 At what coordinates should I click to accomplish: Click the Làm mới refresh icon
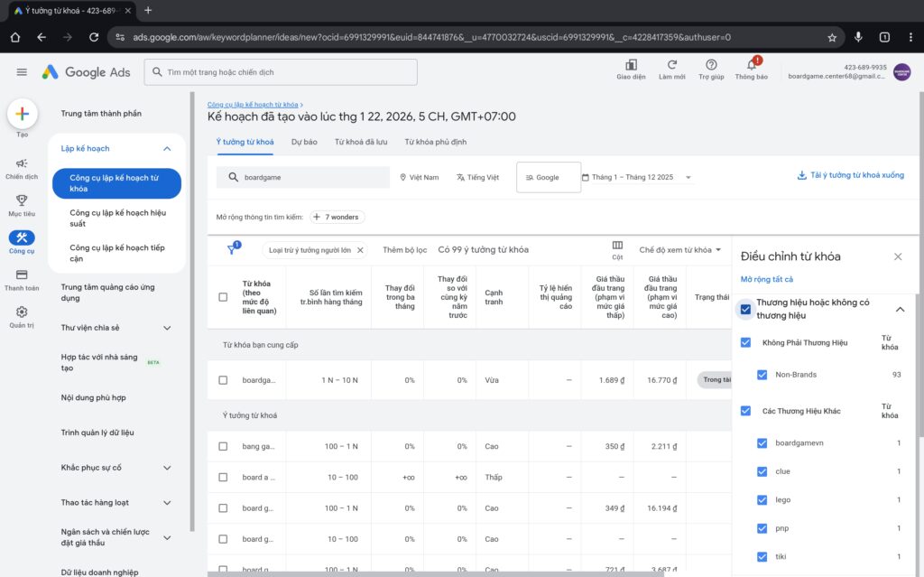(x=671, y=66)
